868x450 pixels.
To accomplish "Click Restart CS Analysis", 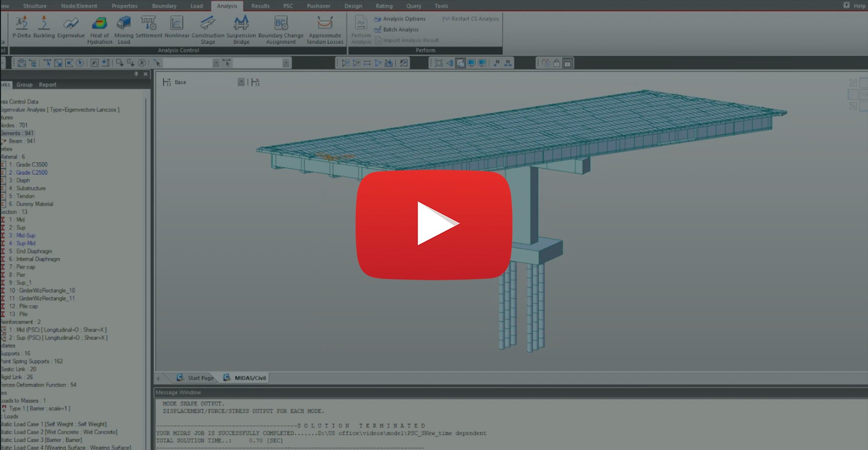I will [471, 19].
